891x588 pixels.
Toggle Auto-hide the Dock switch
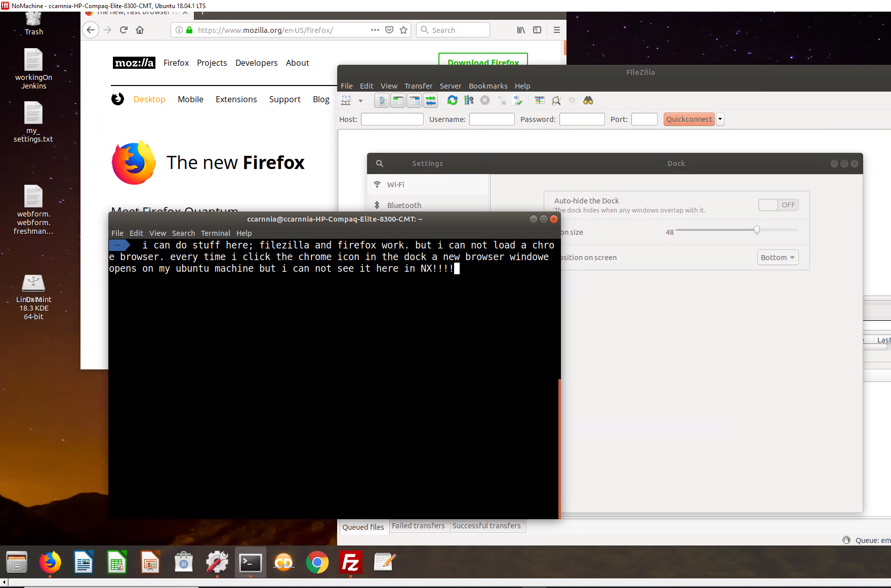779,205
